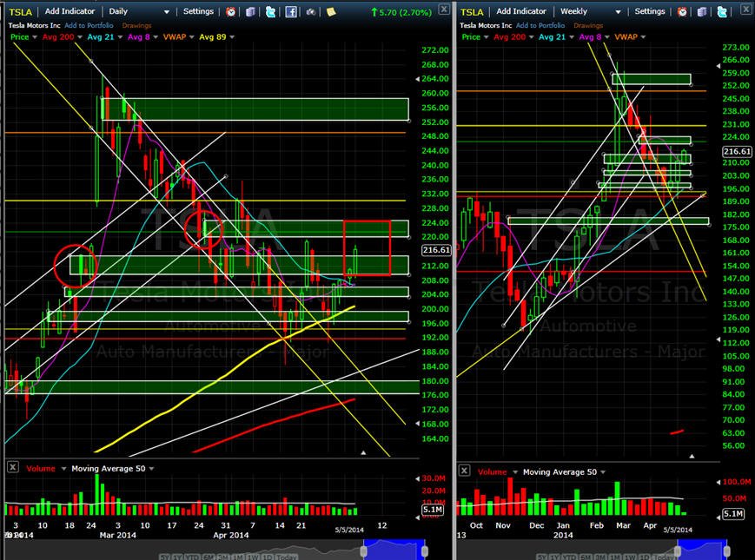Viewport: 755px width, 560px height.
Task: Click the documents/news stack icon in daily chart toolbar
Action: (250, 11)
